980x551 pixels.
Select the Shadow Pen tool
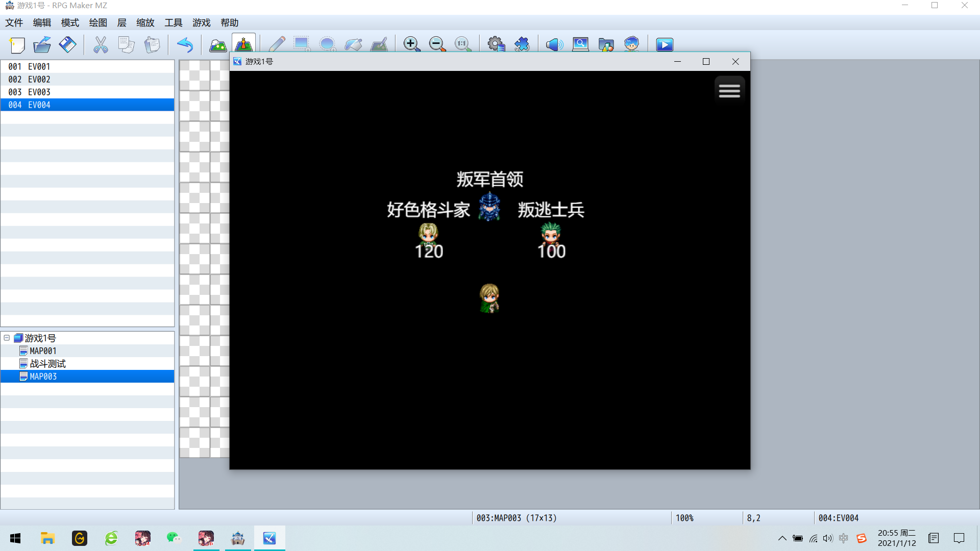379,45
